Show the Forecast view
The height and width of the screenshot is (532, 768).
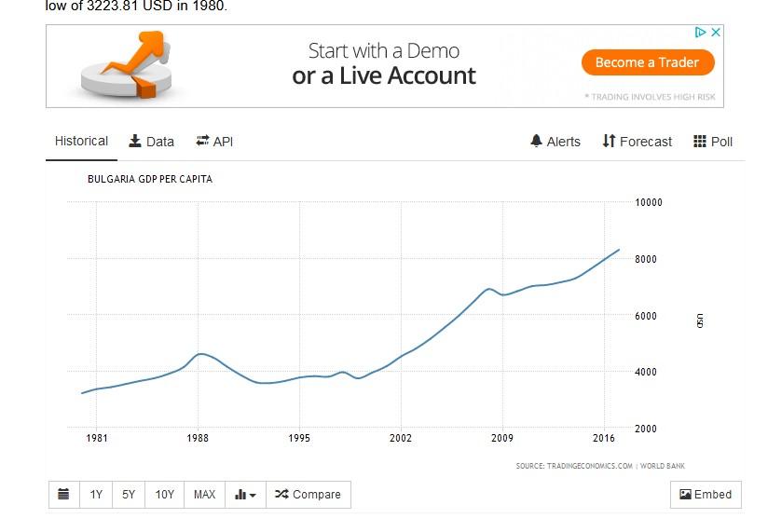pos(637,142)
